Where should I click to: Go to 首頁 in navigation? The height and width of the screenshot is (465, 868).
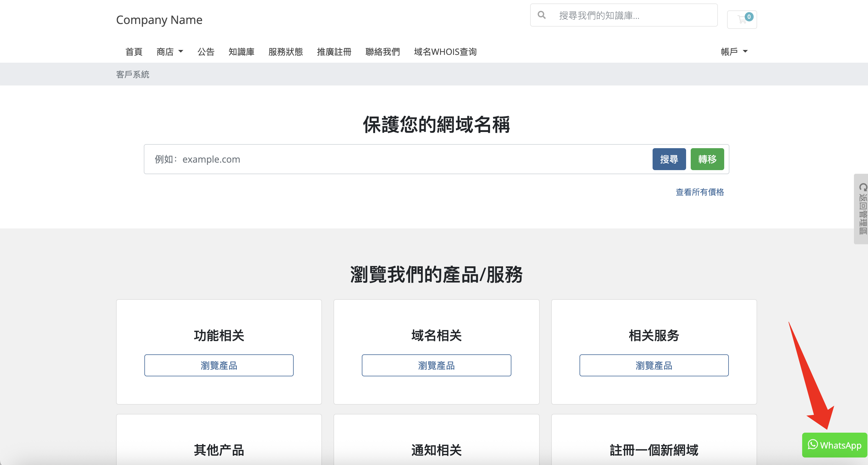(134, 52)
